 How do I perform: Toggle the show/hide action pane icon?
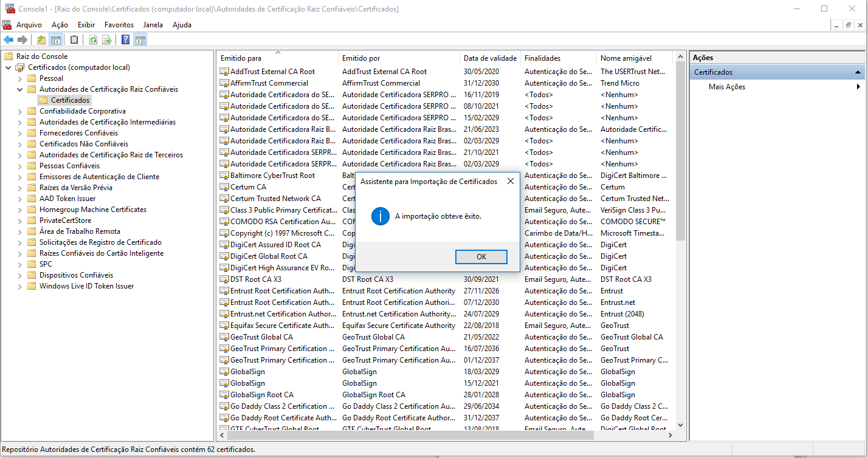click(x=140, y=40)
